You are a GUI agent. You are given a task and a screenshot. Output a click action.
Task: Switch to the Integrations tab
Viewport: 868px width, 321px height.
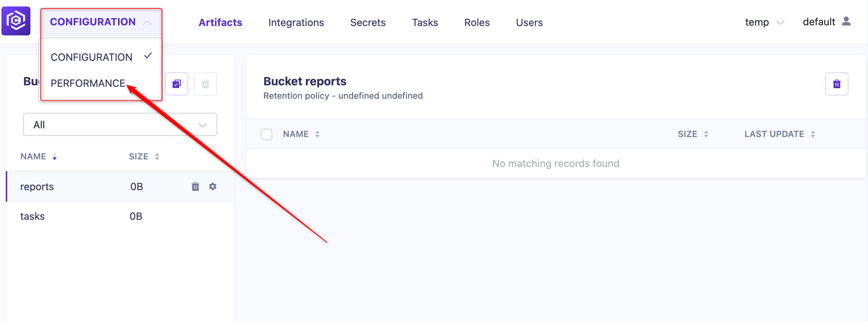pos(296,22)
